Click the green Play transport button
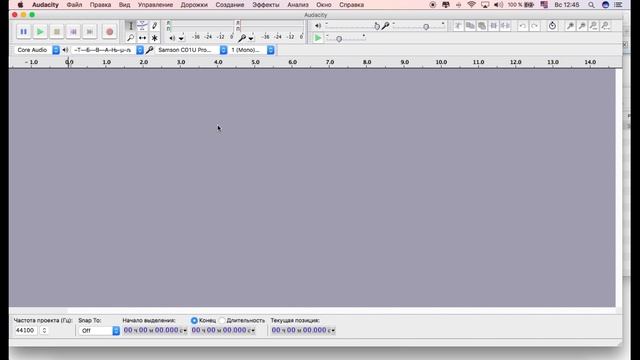Image resolution: width=640 pixels, height=360 pixels. 40,31
